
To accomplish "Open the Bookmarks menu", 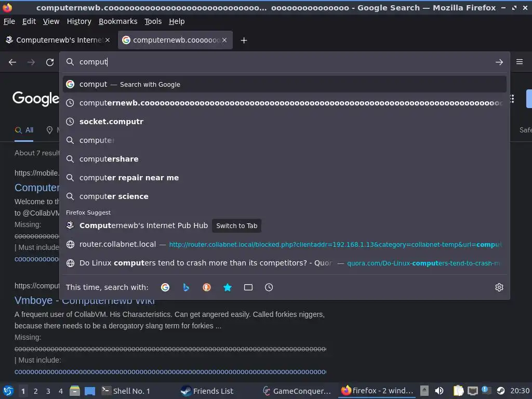I will tap(118, 21).
